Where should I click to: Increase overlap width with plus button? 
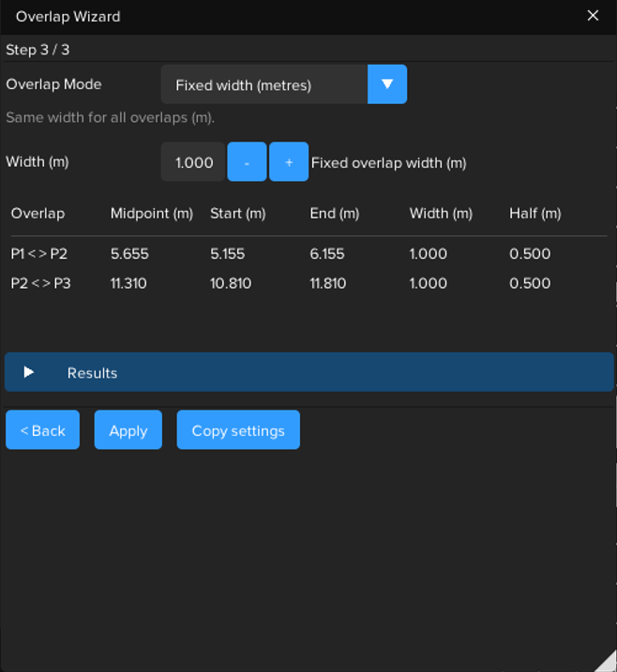click(x=289, y=162)
